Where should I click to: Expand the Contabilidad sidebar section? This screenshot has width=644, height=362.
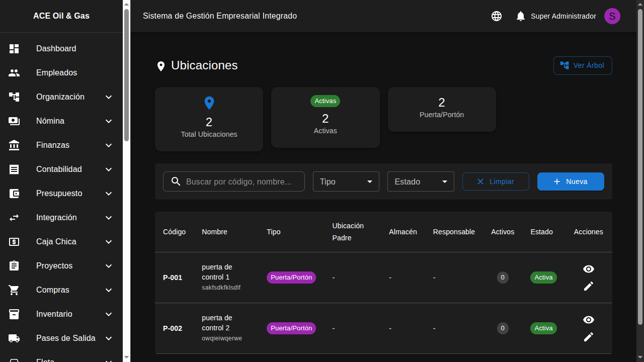pyautogui.click(x=59, y=169)
